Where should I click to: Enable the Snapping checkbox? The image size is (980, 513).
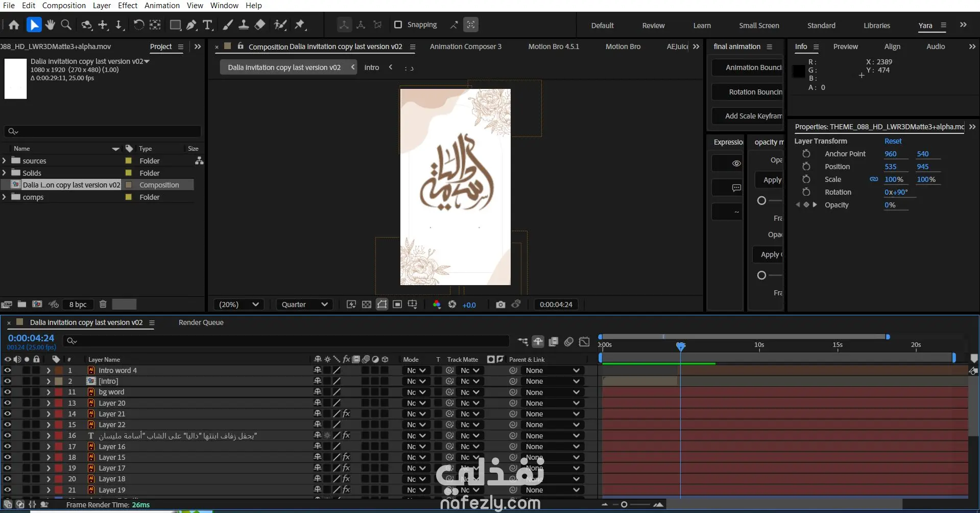pyautogui.click(x=398, y=25)
